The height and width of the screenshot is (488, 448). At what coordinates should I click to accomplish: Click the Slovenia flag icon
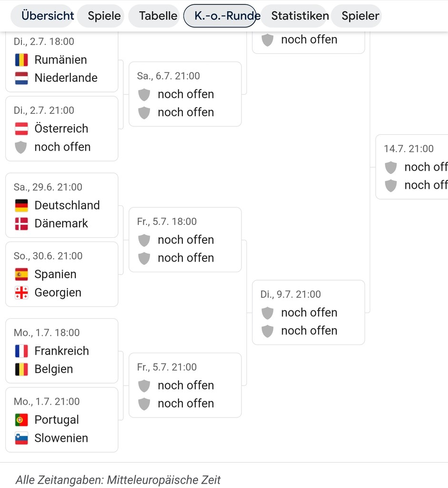tap(21, 438)
